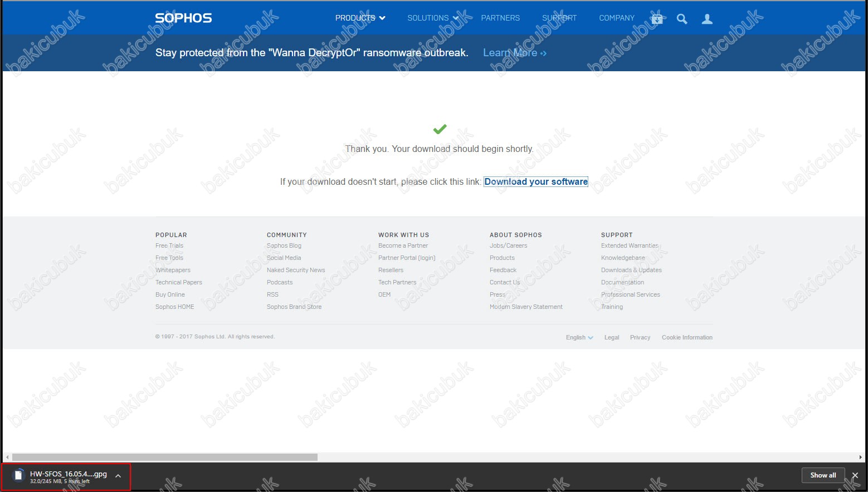868x492 pixels.
Task: Open Social Media link
Action: tap(284, 258)
